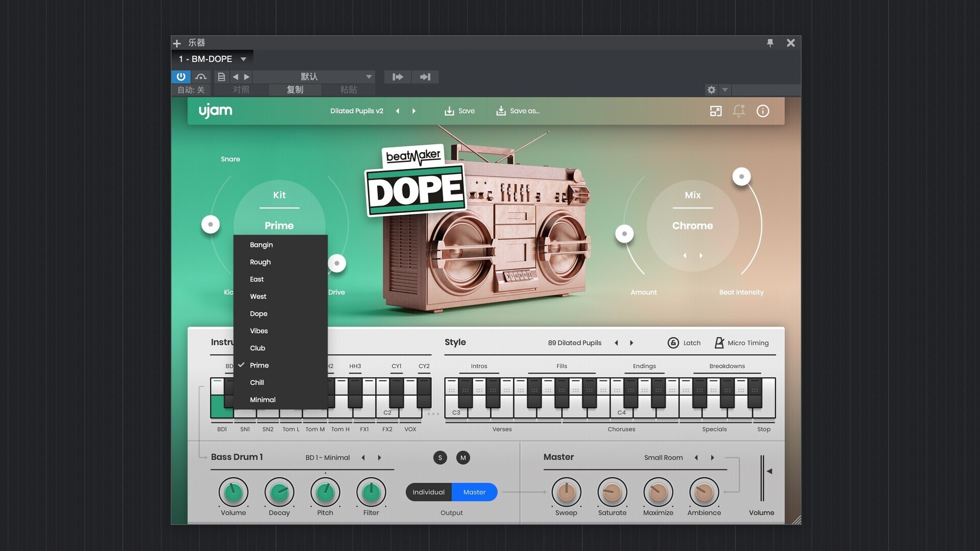This screenshot has height=551, width=980.
Task: Choose Chill kit from menu
Action: (280, 383)
